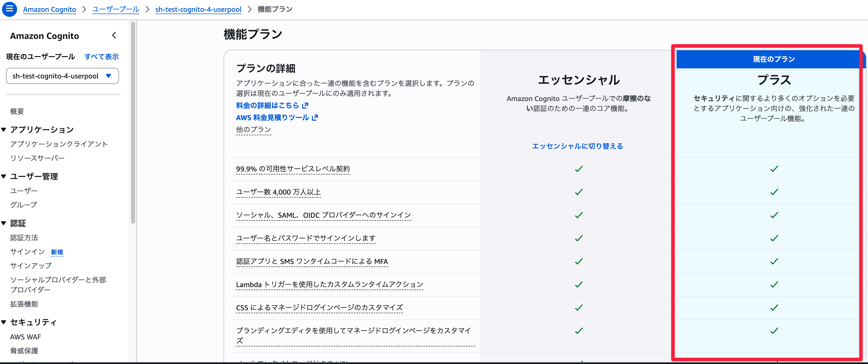Click すべて表示 link

coord(101,57)
